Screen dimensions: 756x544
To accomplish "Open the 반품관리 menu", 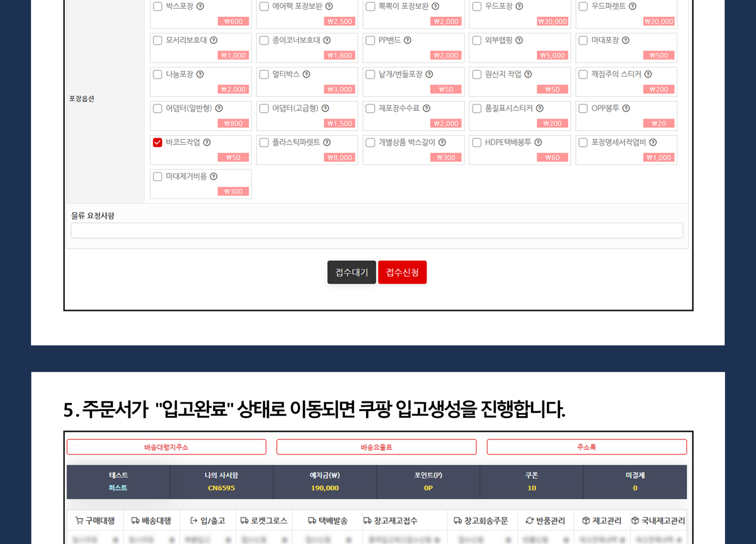I will 546,521.
